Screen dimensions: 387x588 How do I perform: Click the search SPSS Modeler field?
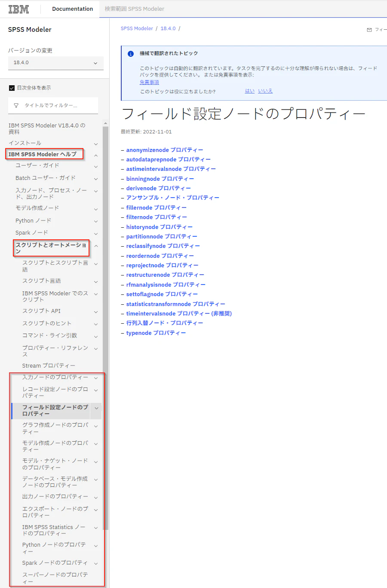(243, 9)
